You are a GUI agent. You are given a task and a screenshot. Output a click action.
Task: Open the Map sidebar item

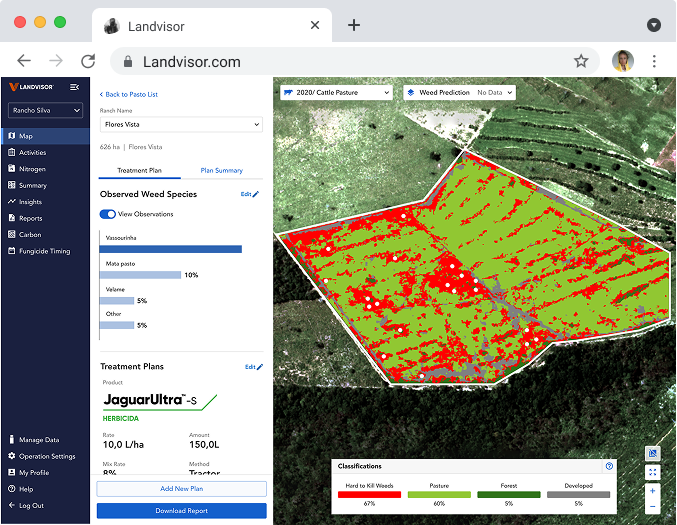pyautogui.click(x=45, y=136)
